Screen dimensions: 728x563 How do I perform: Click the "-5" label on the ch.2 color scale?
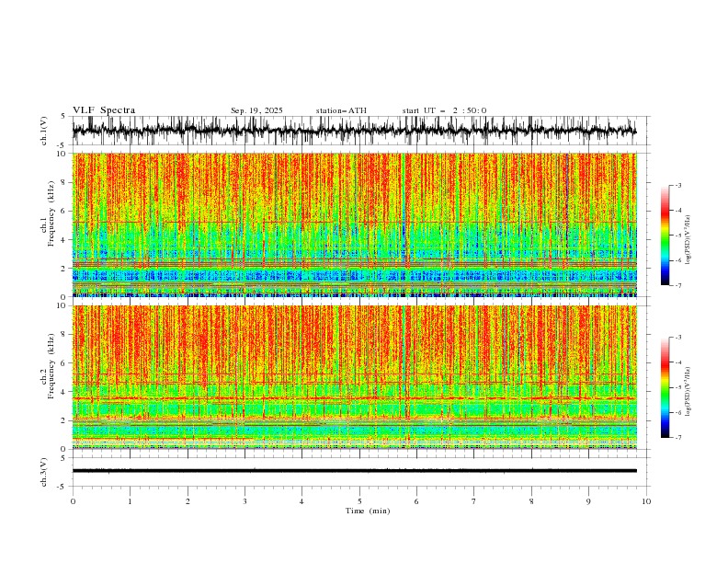[x=678, y=387]
